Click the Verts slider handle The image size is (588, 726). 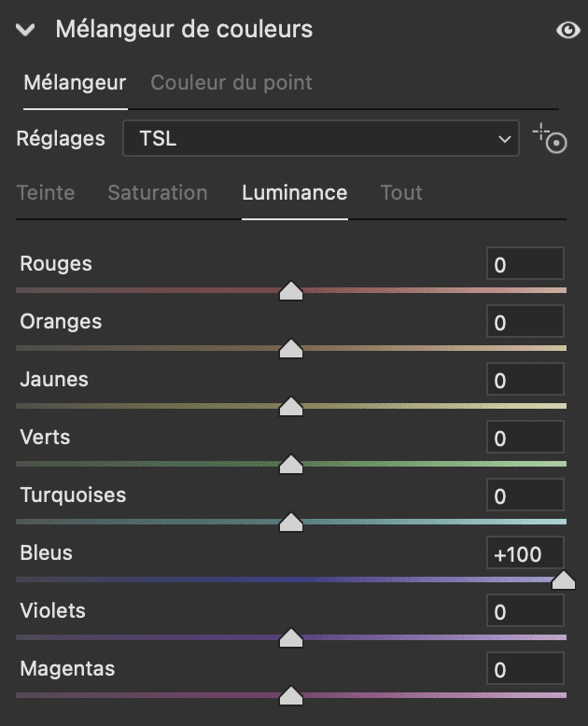(x=292, y=465)
